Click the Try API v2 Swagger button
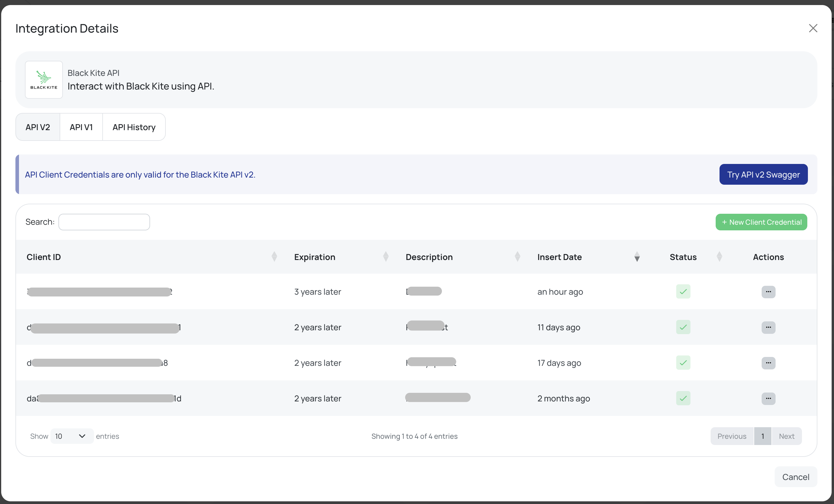The height and width of the screenshot is (504, 834). (x=763, y=175)
